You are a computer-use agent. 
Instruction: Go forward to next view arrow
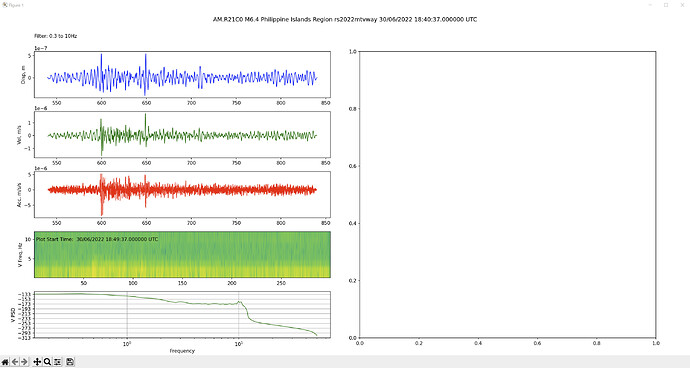pyautogui.click(x=25, y=362)
